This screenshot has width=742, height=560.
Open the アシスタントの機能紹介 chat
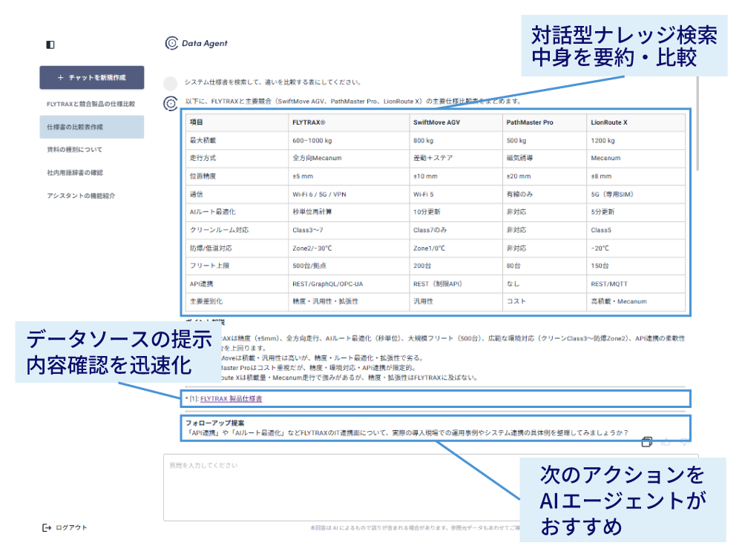click(81, 196)
